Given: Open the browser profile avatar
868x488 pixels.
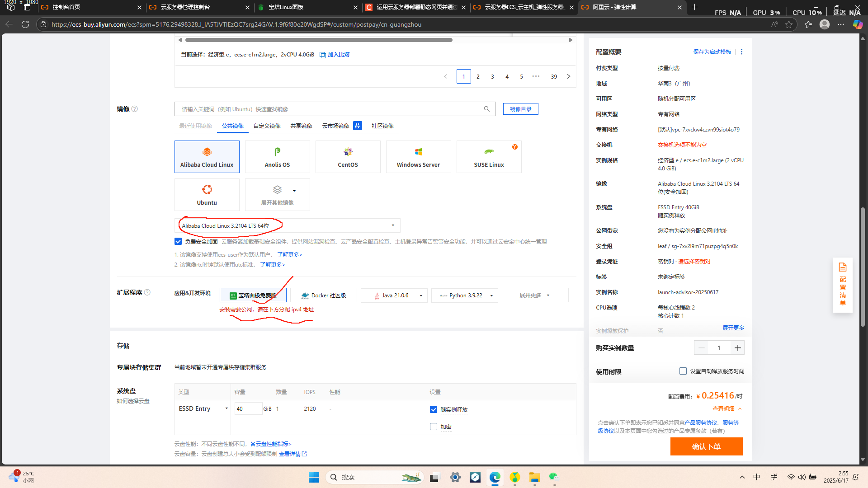Looking at the screenshot, I should click(825, 24).
